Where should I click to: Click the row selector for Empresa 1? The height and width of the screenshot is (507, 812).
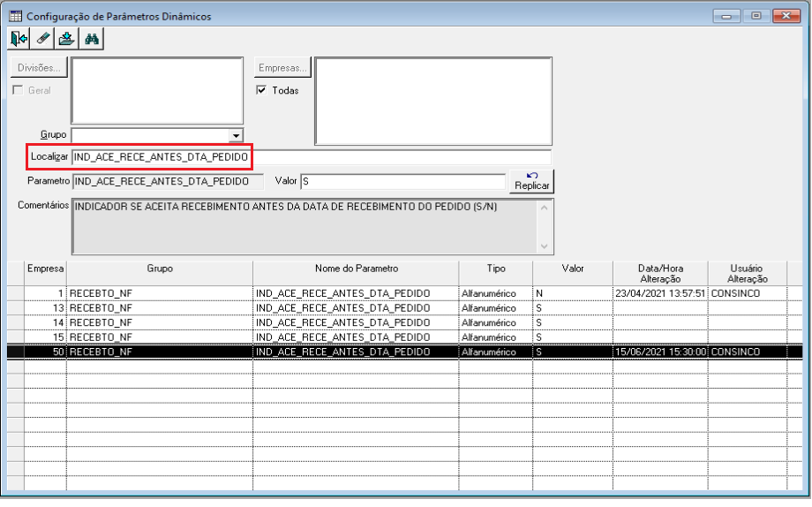tap(16, 293)
